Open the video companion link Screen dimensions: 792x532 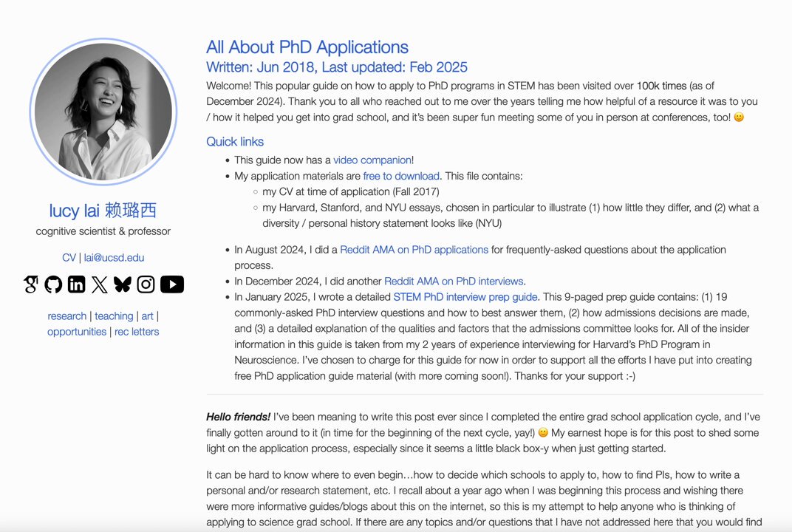pos(372,160)
